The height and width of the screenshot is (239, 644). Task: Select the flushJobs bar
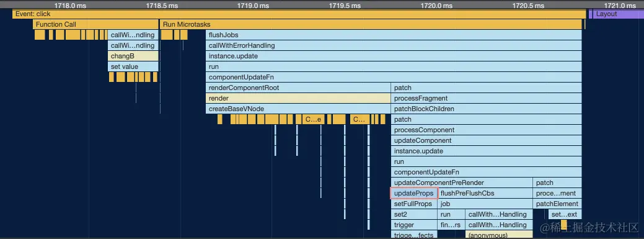pyautogui.click(x=394, y=35)
